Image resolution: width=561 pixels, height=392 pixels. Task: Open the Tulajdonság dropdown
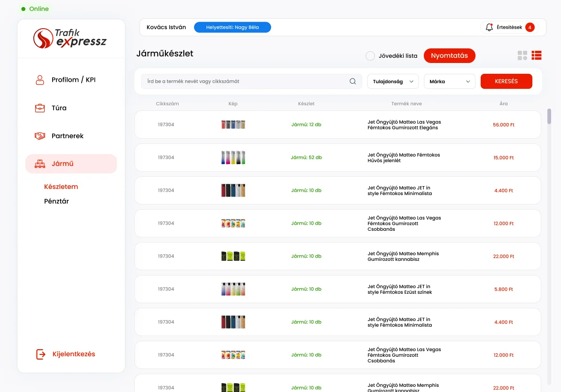[x=393, y=81]
